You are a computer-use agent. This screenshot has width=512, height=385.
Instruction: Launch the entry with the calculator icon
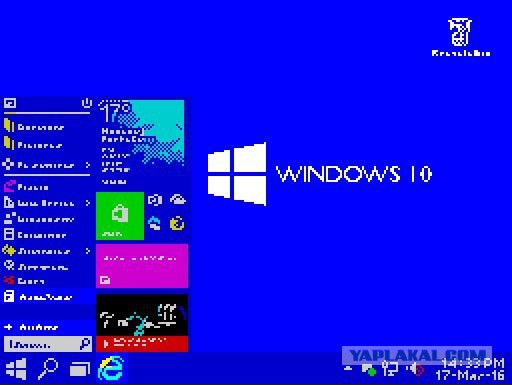(x=35, y=235)
